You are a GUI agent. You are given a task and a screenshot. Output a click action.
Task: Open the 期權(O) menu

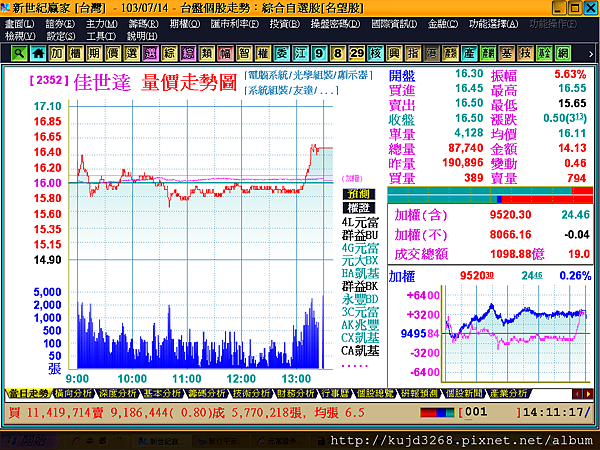[185, 24]
